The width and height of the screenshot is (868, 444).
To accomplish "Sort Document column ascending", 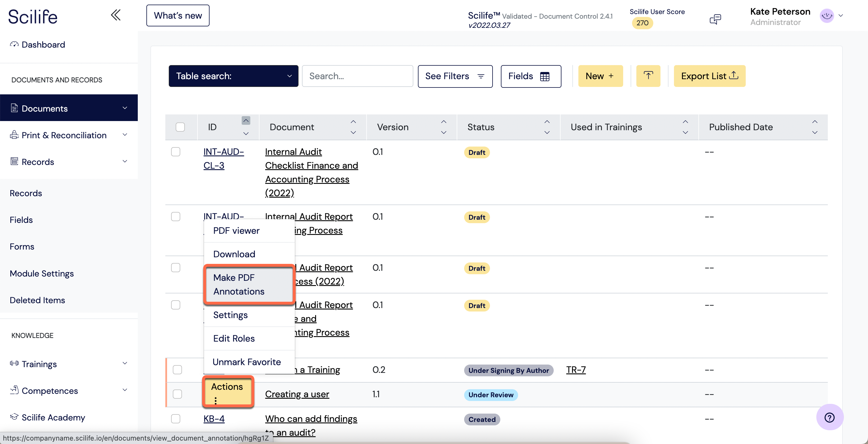I will (353, 122).
